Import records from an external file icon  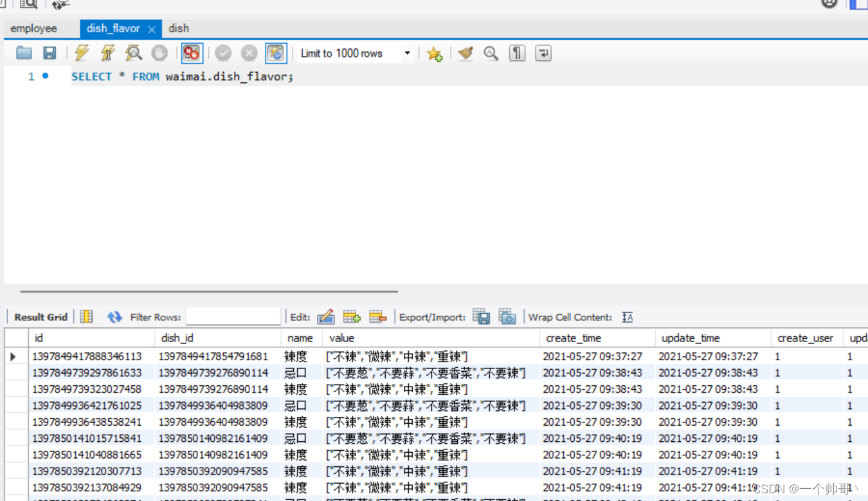507,316
